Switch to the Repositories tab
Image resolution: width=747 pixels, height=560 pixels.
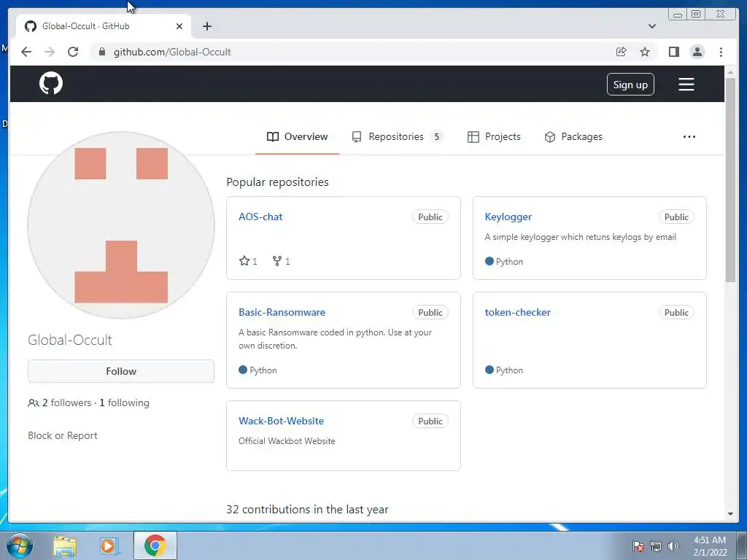[x=398, y=136]
